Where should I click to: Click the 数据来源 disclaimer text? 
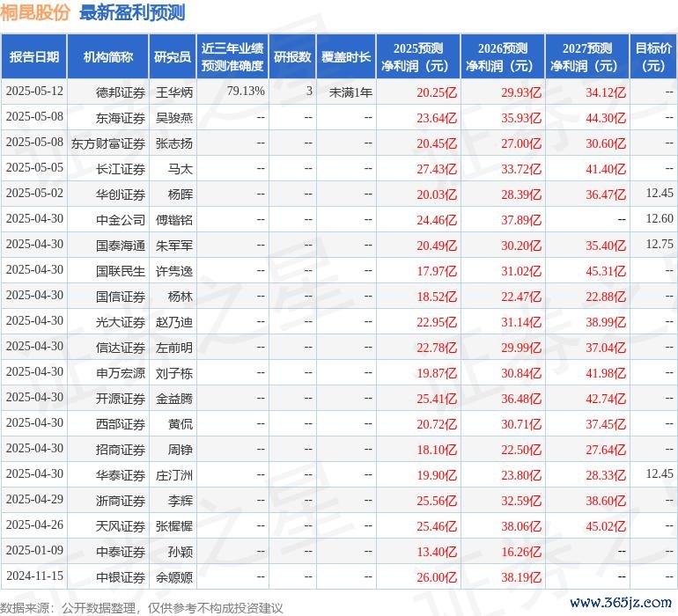click(142, 608)
